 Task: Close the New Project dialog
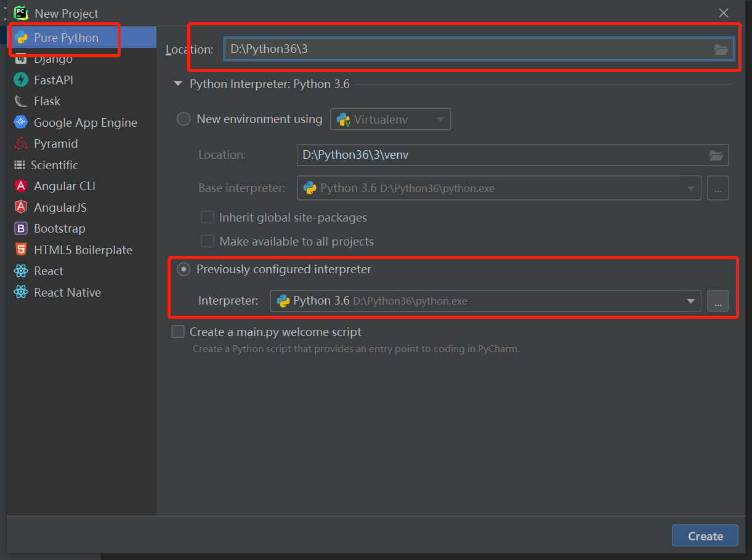point(724,13)
